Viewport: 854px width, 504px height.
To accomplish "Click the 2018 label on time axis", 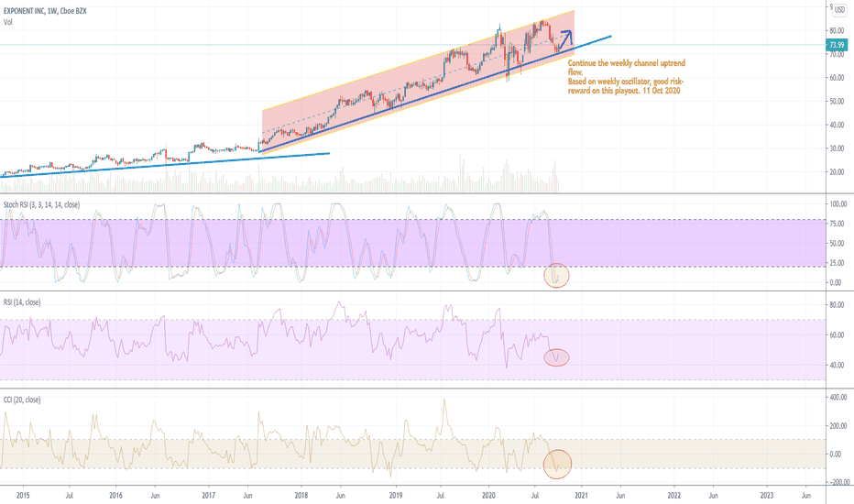I will pos(301,495).
